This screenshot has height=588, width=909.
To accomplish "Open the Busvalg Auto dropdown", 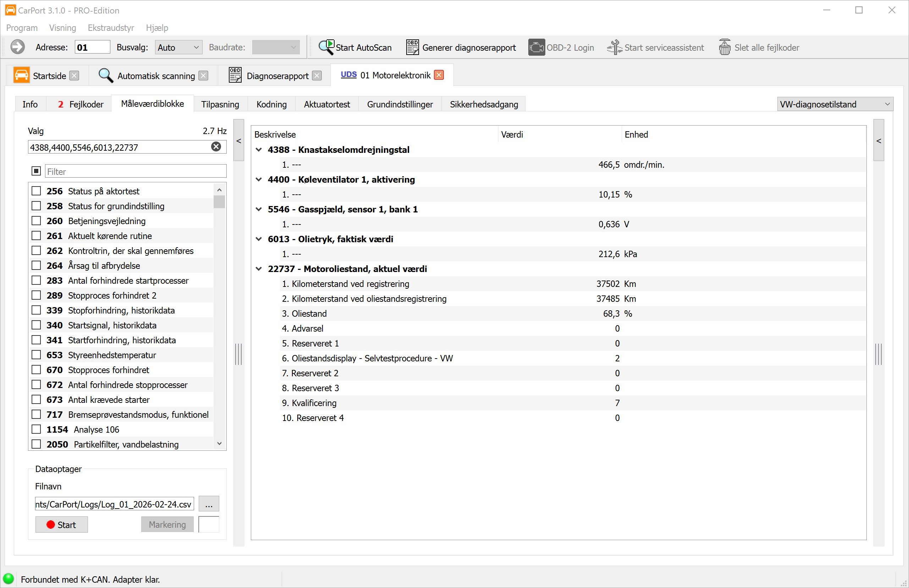I will [178, 48].
